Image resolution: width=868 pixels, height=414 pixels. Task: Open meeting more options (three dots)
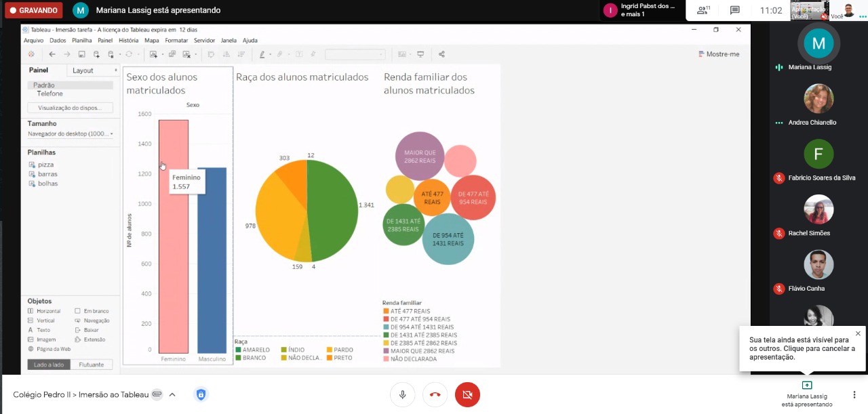[x=854, y=394]
